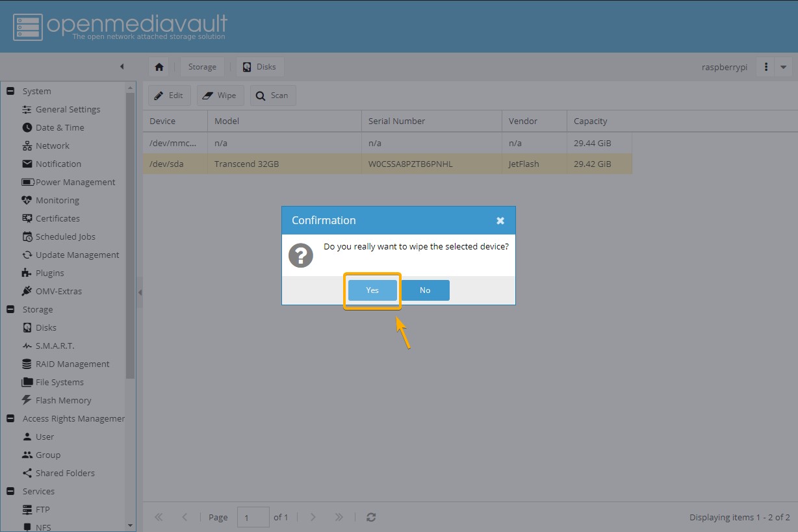Close the Confirmation dialog with X

point(500,221)
